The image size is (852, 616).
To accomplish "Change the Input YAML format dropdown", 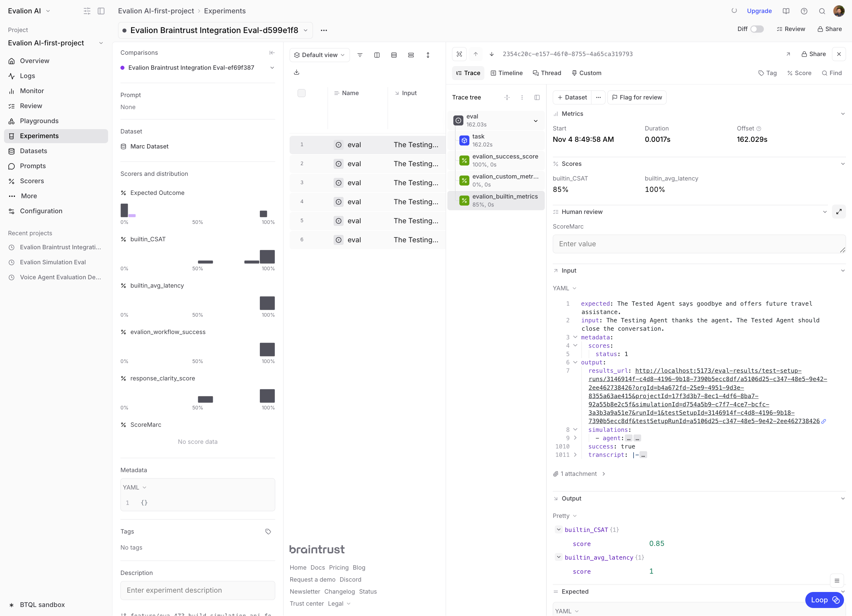I will 564,288.
